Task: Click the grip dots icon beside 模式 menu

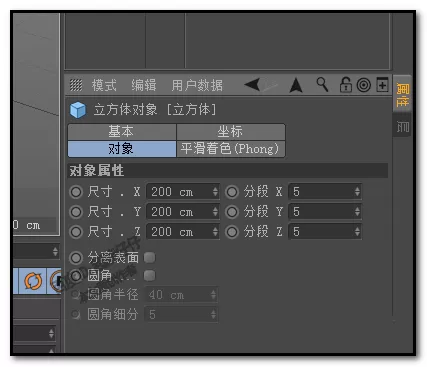Action: coord(76,85)
